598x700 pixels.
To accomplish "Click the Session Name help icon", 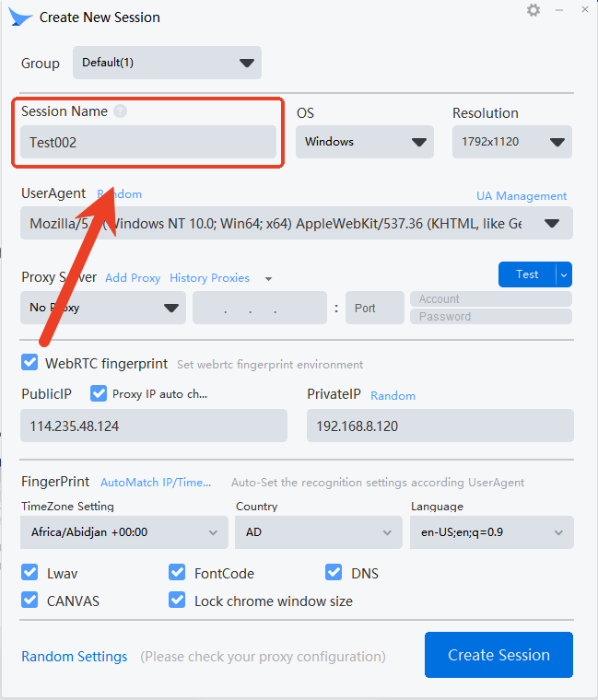I will click(120, 111).
